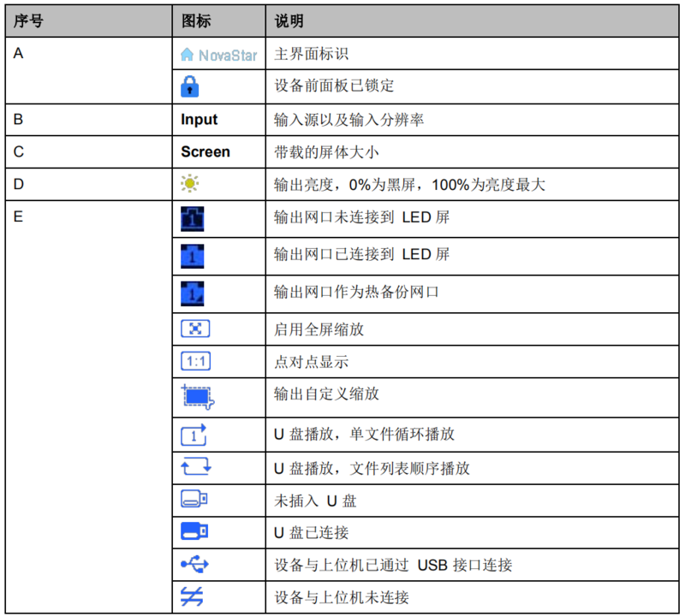The height and width of the screenshot is (616, 685).
Task: Click the text 输入源以及输入分辨率
Action: (x=348, y=120)
